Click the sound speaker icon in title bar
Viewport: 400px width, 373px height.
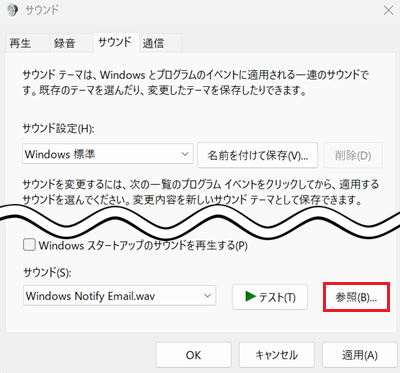click(x=12, y=10)
